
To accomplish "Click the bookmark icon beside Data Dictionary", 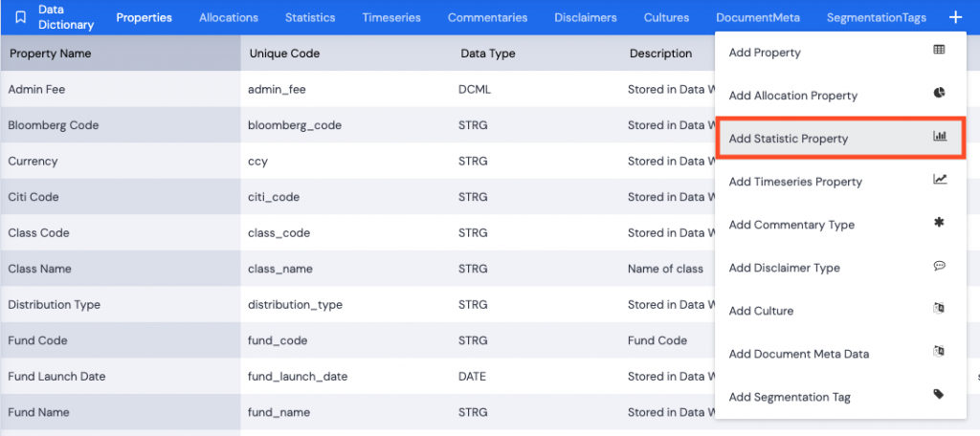I will (x=20, y=17).
